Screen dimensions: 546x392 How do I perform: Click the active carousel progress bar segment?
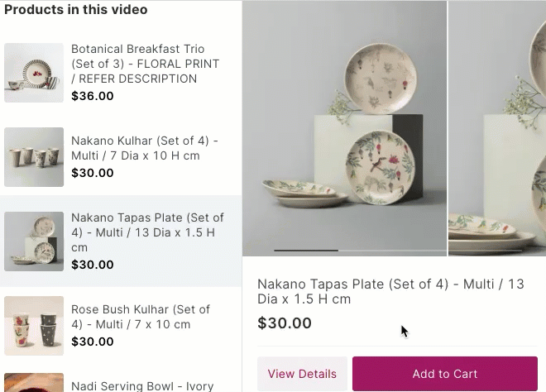coord(306,250)
